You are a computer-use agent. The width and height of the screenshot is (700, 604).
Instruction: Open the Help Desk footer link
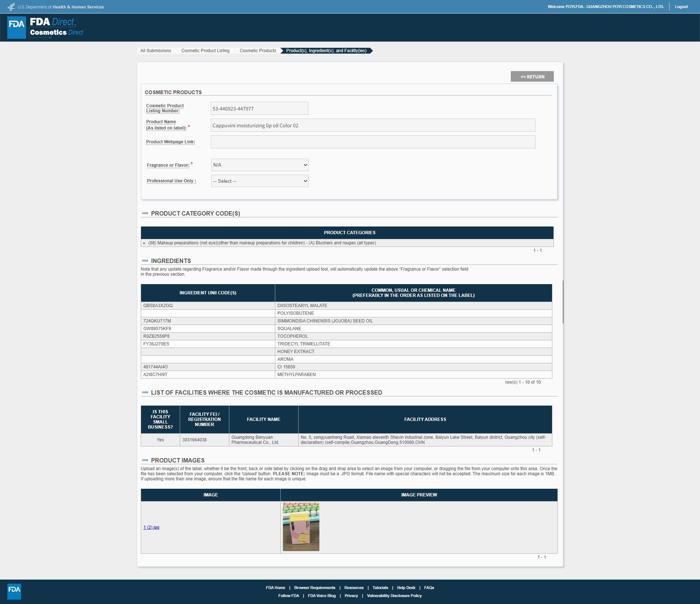tap(406, 588)
